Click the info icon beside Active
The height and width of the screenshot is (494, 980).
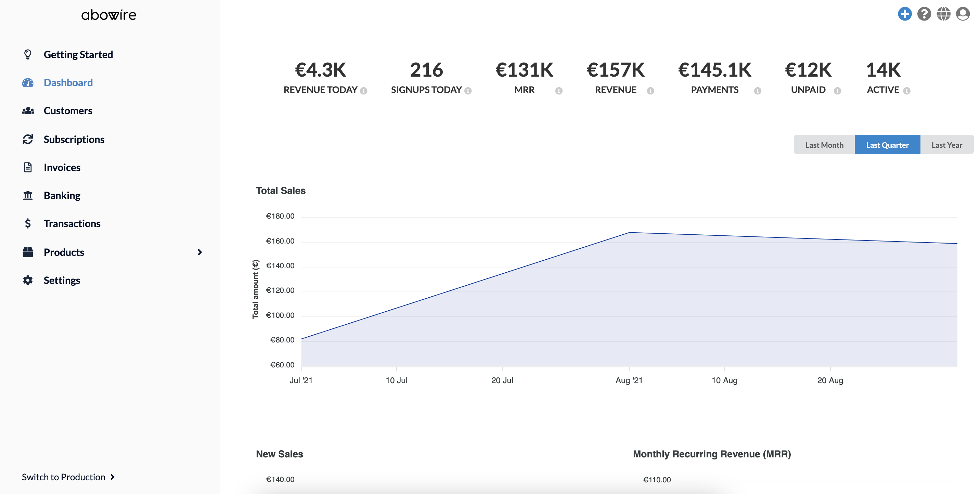click(906, 91)
